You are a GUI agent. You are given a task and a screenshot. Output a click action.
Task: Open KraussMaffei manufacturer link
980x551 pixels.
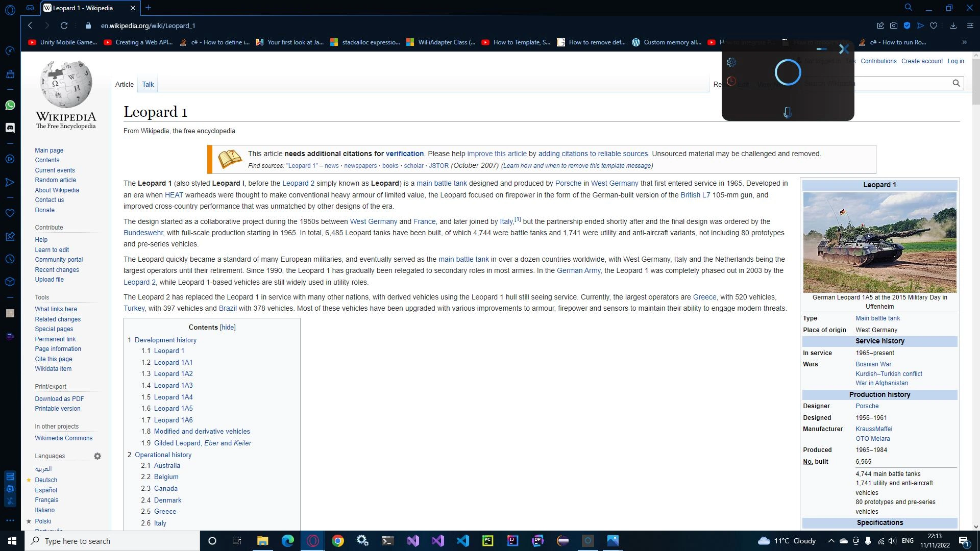874,429
